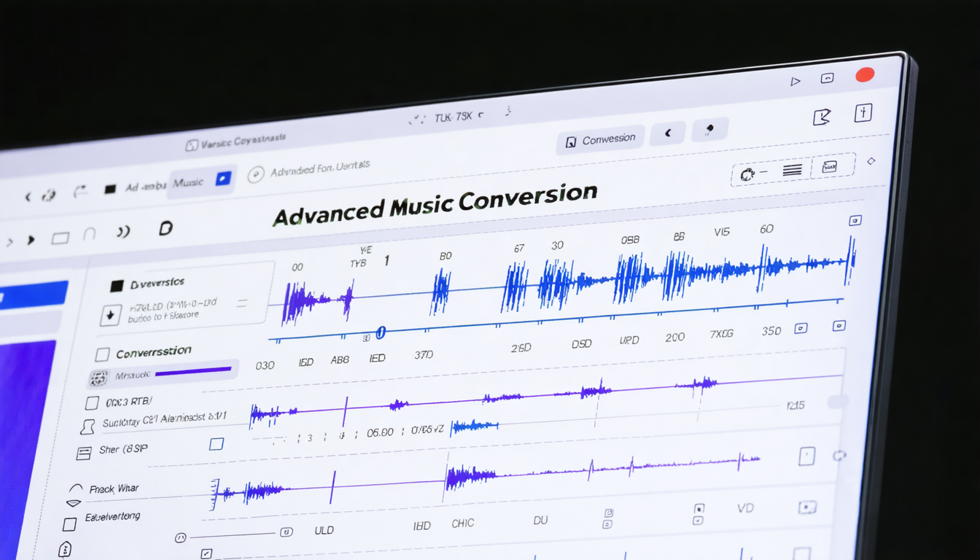980x560 pixels.
Task: Click the filled play arrow in the transport row
Action: pos(31,240)
